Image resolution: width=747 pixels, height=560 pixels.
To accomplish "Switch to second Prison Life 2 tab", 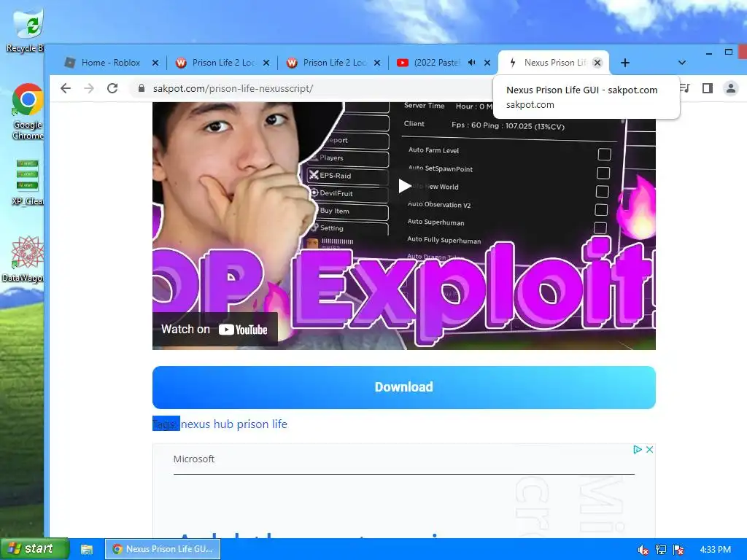I will (334, 63).
